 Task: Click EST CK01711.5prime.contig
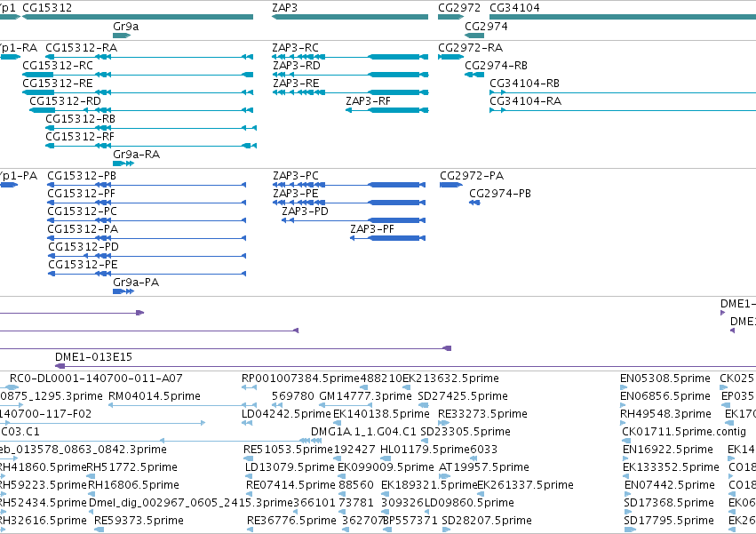pyautogui.click(x=684, y=432)
